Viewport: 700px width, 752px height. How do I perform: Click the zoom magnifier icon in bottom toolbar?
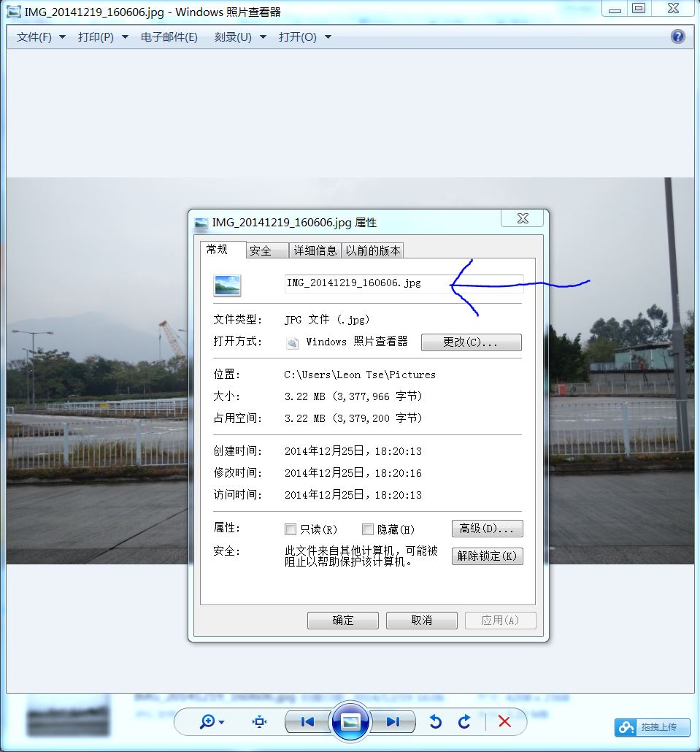pos(207,721)
